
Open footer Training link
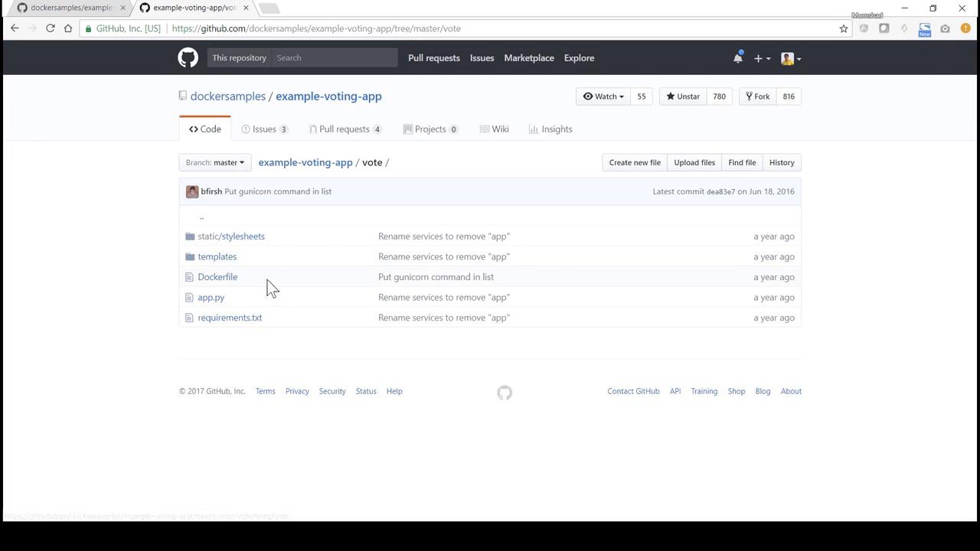pyautogui.click(x=704, y=391)
